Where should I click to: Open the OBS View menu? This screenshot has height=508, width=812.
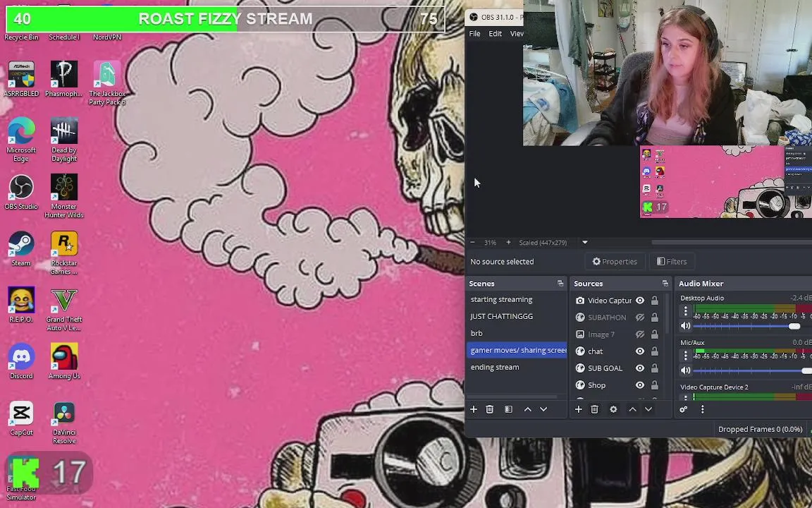516,34
